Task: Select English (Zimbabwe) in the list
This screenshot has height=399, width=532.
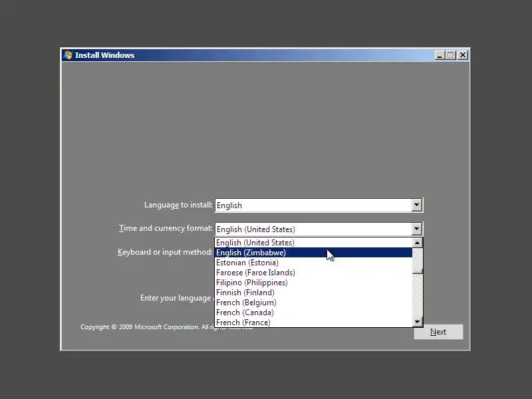Action: coord(314,253)
